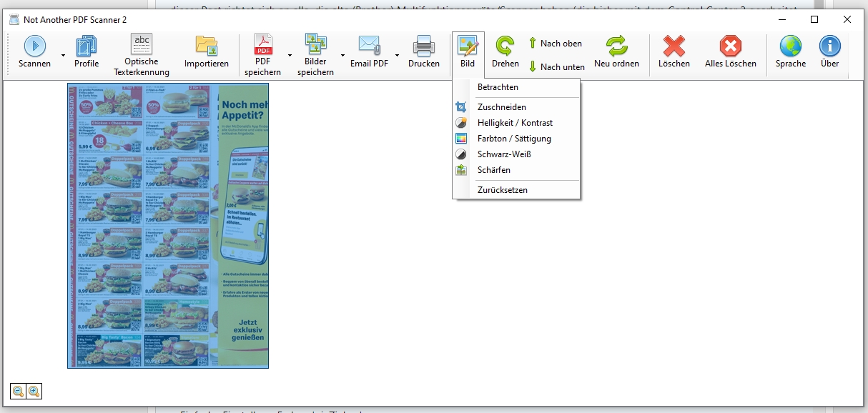The image size is (868, 413).
Task: Choose Zuschneiden in the Bild menu
Action: pos(516,107)
